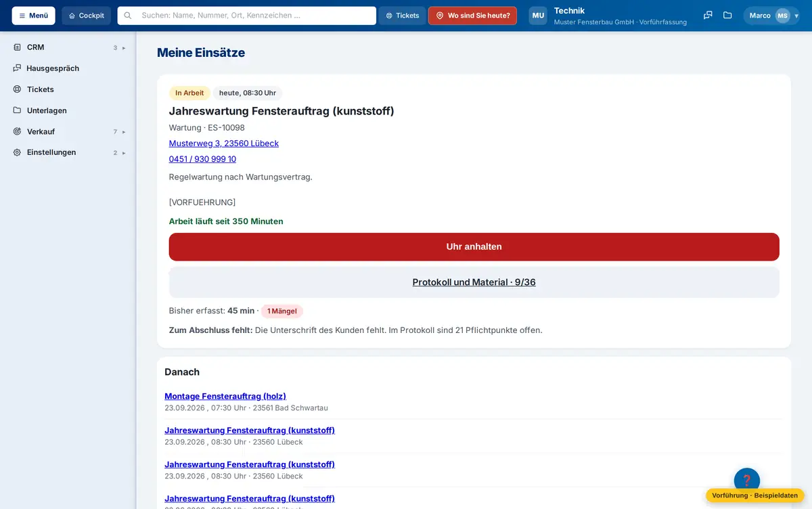Open Protokoll und Material 9/36
Viewport: 812px width, 509px height.
tap(474, 282)
